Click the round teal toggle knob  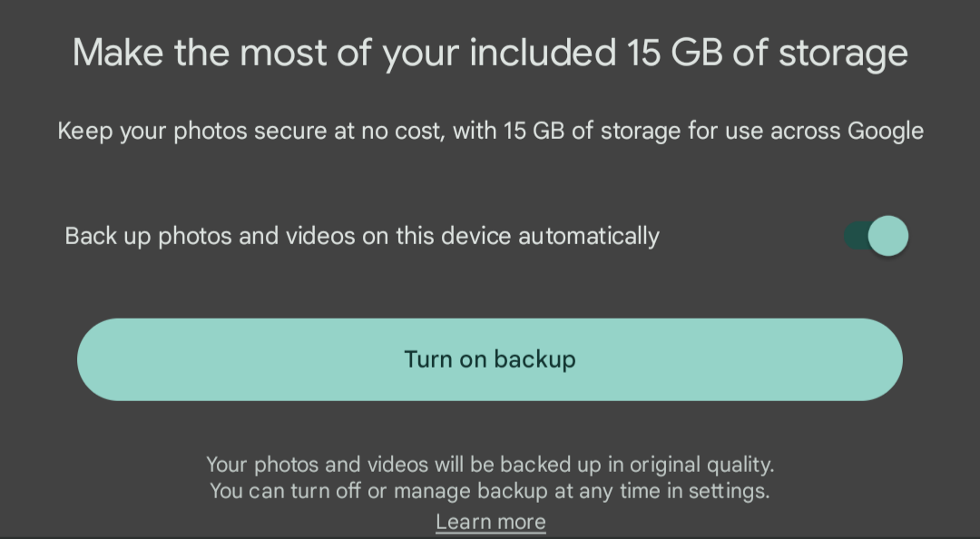[888, 236]
